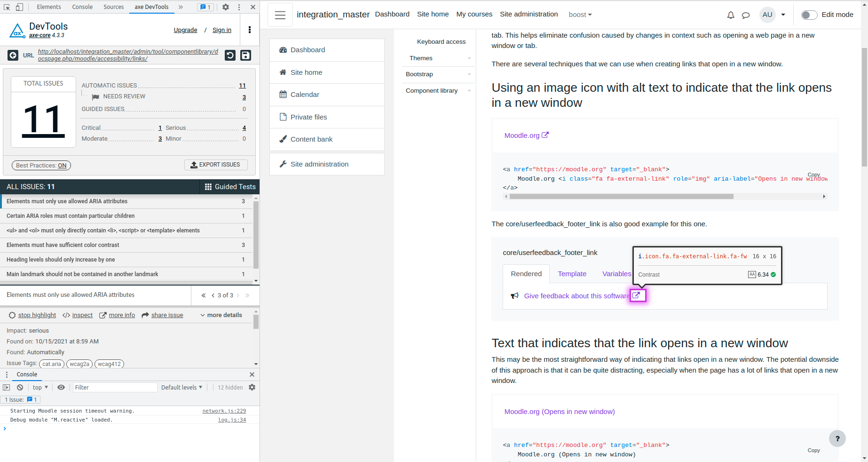Clear console with the ban icon
Screen dimensions: 868x462
(x=20, y=388)
